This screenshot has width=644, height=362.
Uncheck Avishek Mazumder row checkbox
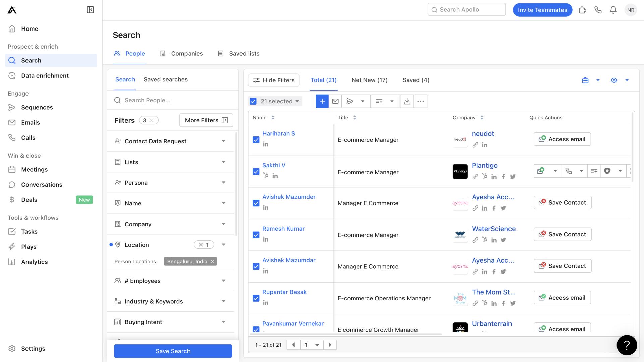(256, 203)
